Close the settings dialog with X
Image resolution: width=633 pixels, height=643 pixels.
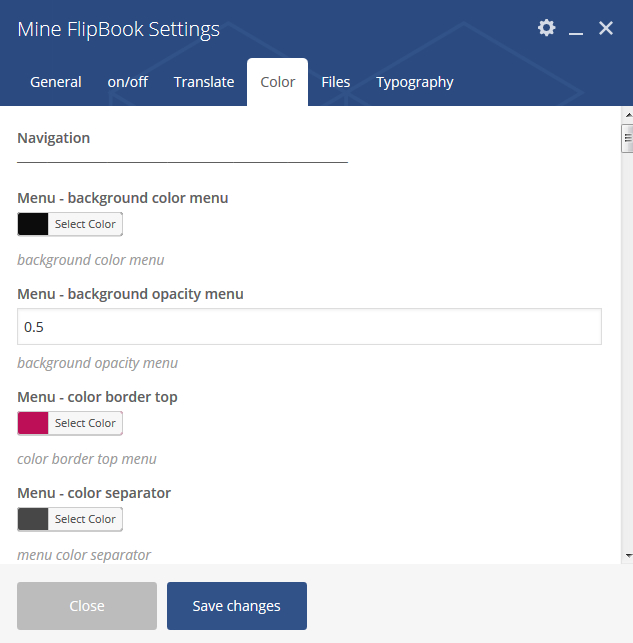tap(606, 28)
